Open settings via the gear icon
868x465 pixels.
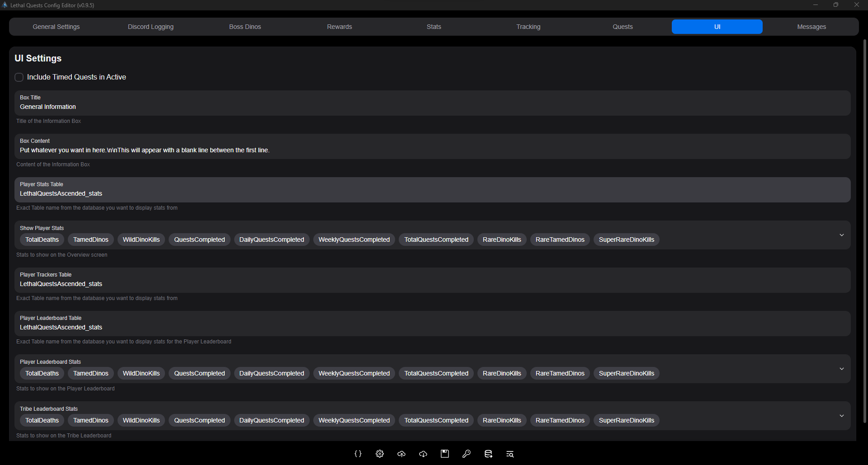380,454
